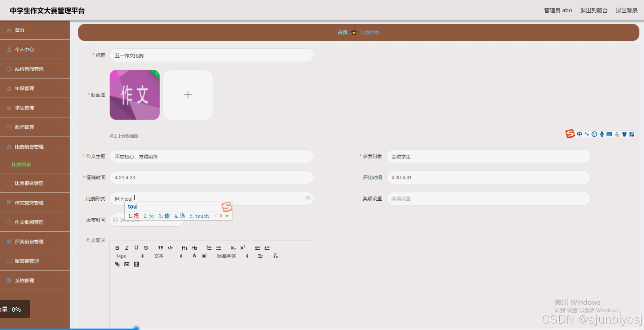The width and height of the screenshot is (644, 330).
Task: Go to next IME candidate page
Action: (x=221, y=216)
